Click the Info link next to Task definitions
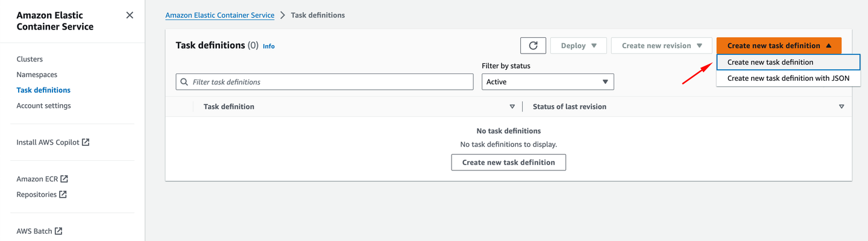The height and width of the screenshot is (241, 868). point(269,46)
